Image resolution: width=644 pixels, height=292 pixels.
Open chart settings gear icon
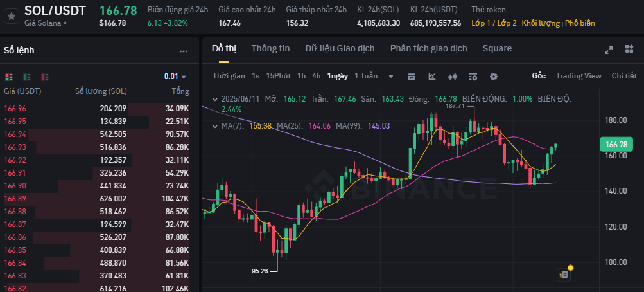494,76
